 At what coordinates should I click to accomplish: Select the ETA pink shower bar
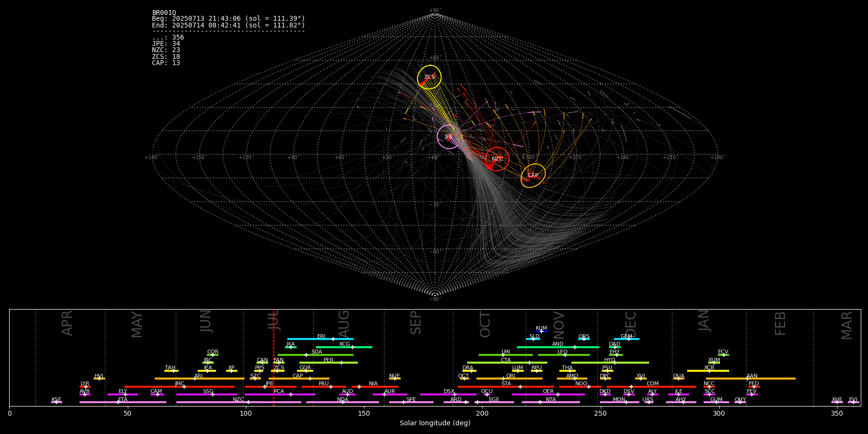click(123, 402)
